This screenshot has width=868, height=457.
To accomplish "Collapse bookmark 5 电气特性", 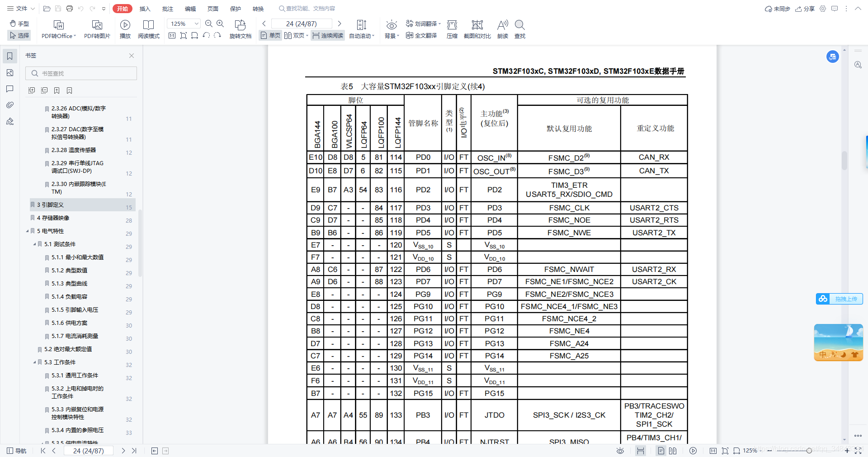I will pos(27,231).
